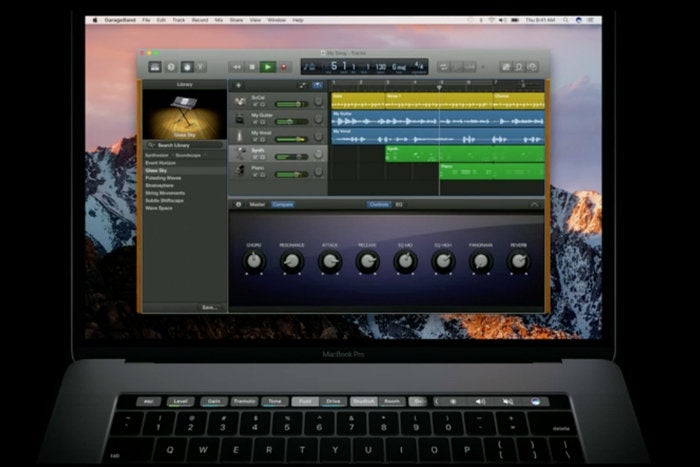The height and width of the screenshot is (467, 700).
Task: Open the Mix menu
Action: pos(219,20)
